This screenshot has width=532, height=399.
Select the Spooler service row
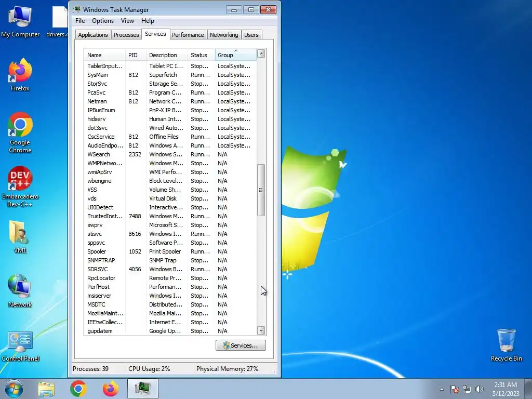[170, 251]
